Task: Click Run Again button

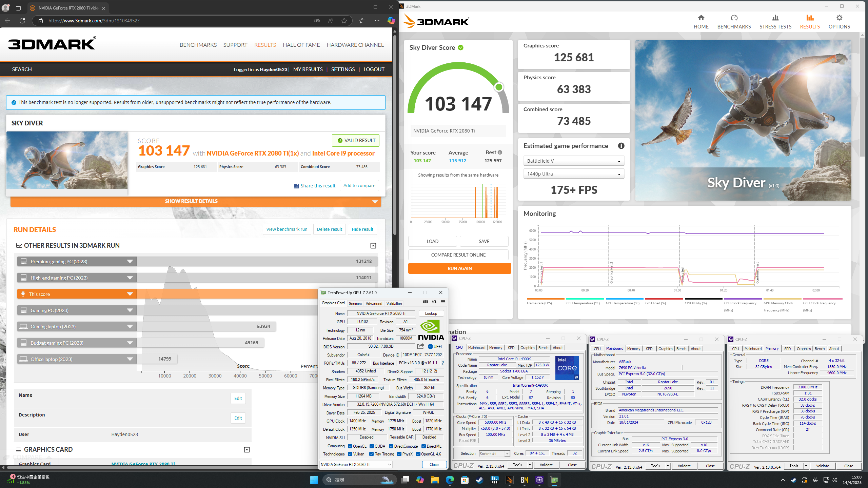Action: 459,268
